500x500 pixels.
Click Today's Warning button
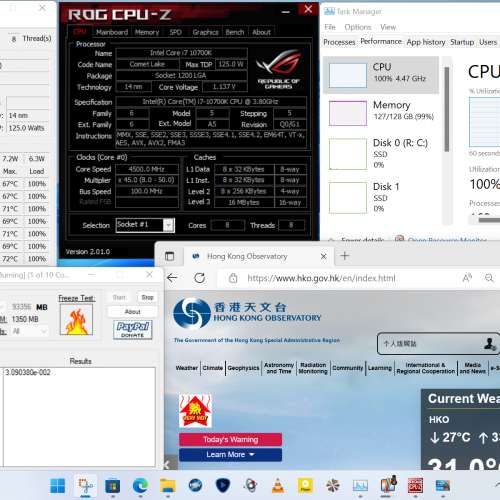tap(230, 439)
